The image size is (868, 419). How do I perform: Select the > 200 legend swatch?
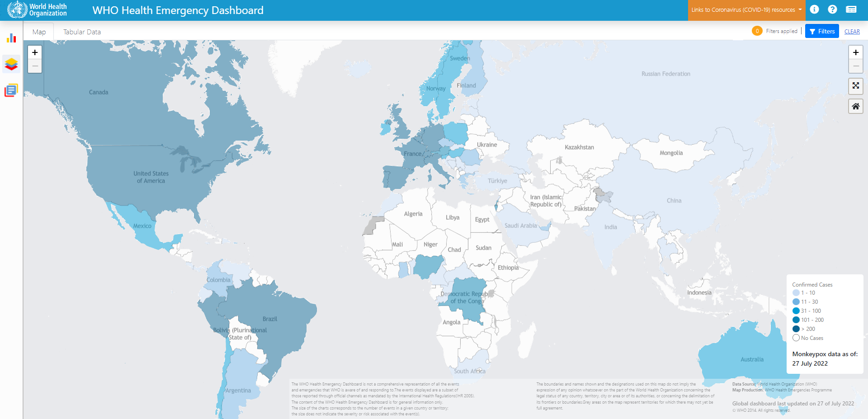tap(796, 329)
